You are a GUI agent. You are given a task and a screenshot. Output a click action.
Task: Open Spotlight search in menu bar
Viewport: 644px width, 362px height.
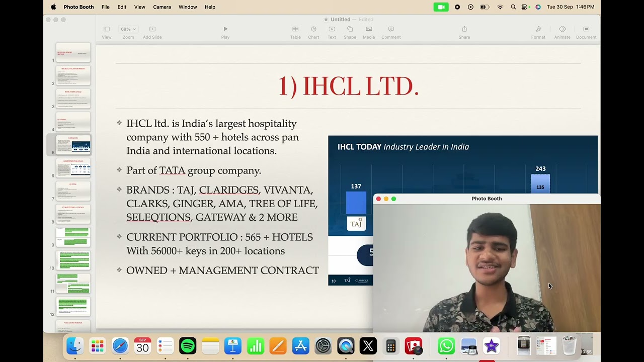pyautogui.click(x=513, y=7)
